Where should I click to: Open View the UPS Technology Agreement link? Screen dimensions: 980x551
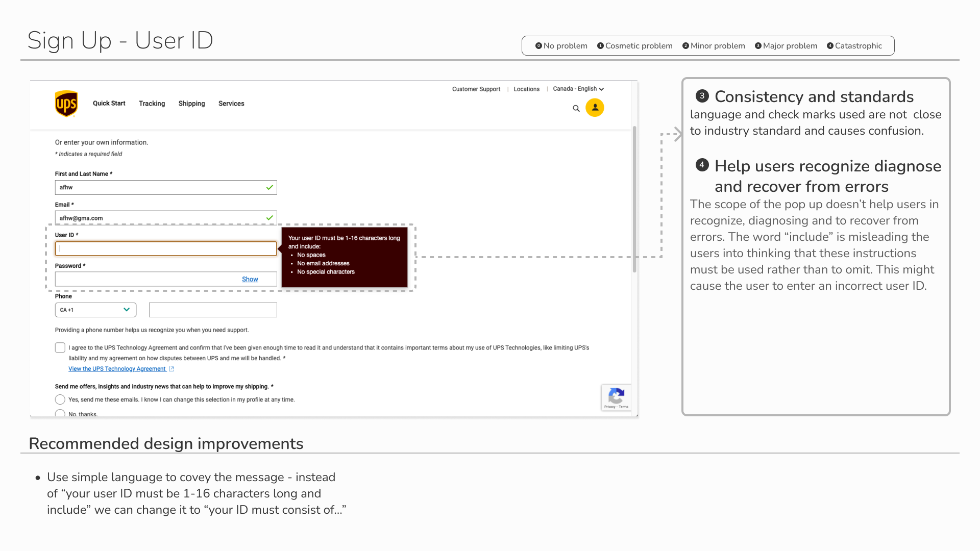(117, 369)
